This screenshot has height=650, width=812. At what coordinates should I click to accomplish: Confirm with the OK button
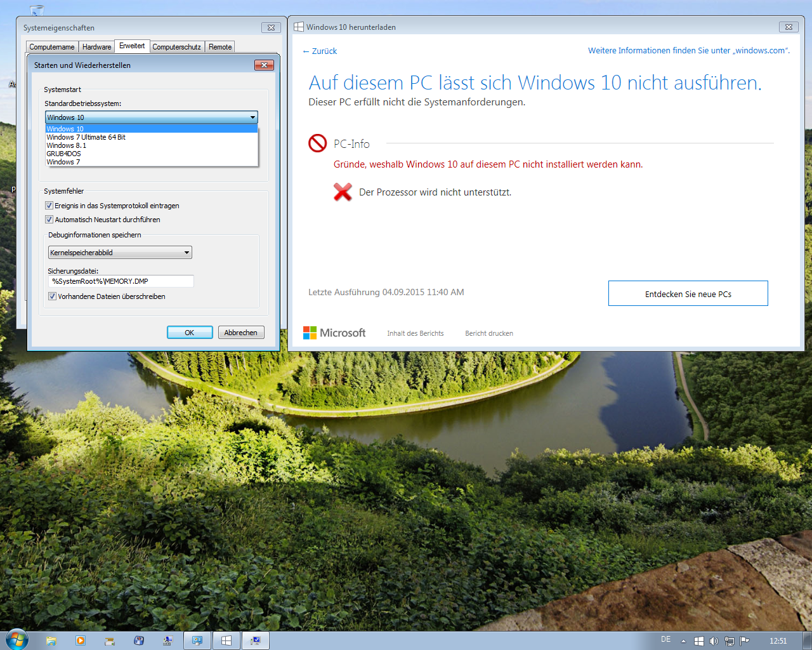(x=190, y=333)
